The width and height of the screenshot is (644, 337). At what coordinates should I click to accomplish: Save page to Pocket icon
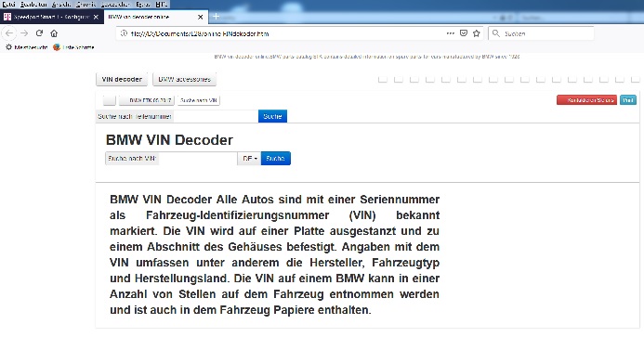(x=464, y=33)
